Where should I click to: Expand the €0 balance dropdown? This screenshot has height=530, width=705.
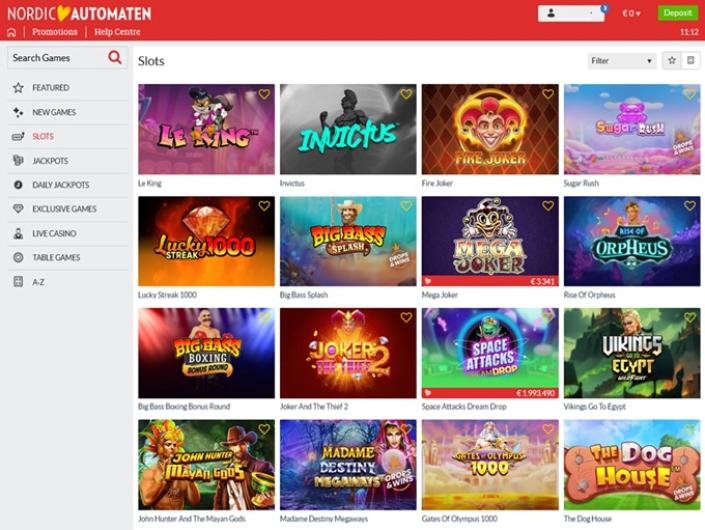pos(631,13)
